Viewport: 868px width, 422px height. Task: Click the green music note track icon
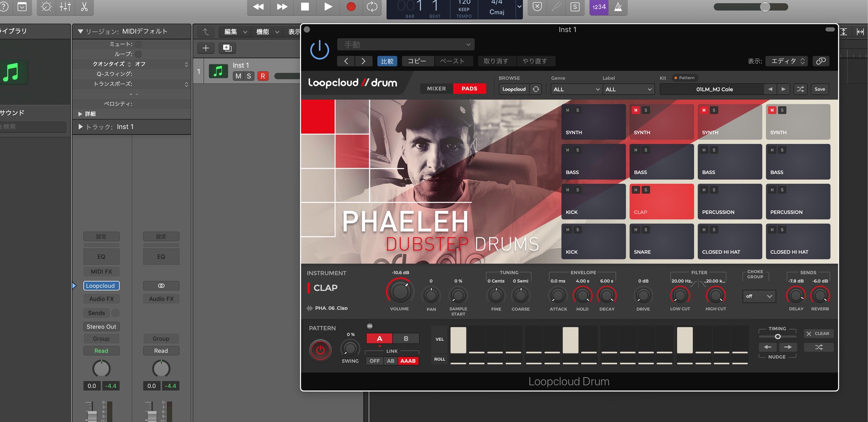pos(218,71)
